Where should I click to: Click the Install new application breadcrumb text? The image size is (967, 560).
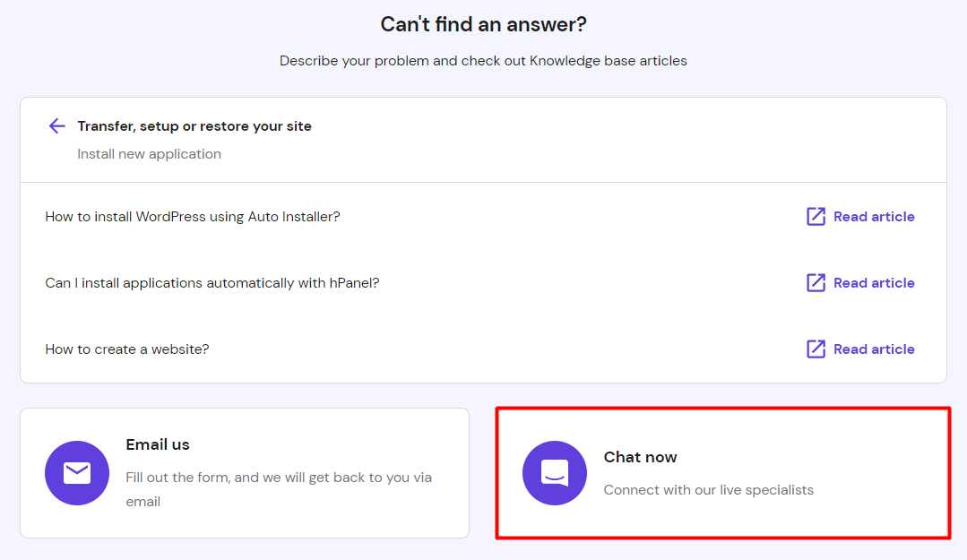(149, 153)
